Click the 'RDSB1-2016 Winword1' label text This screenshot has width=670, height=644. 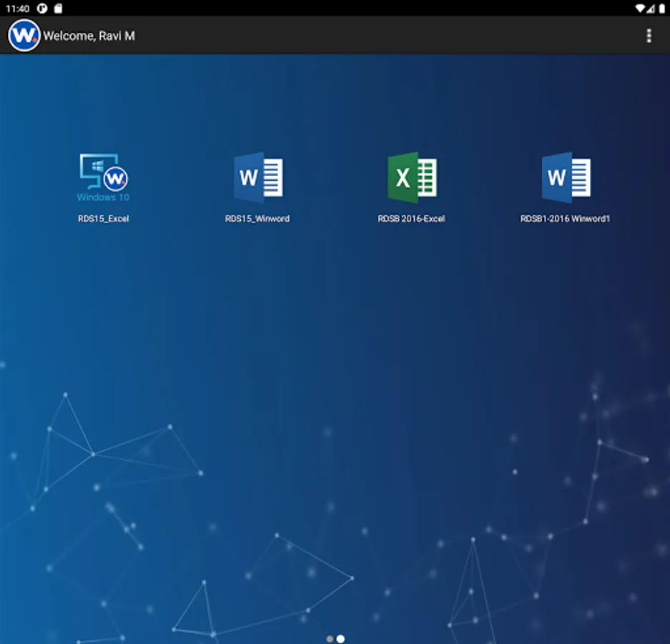(x=566, y=218)
